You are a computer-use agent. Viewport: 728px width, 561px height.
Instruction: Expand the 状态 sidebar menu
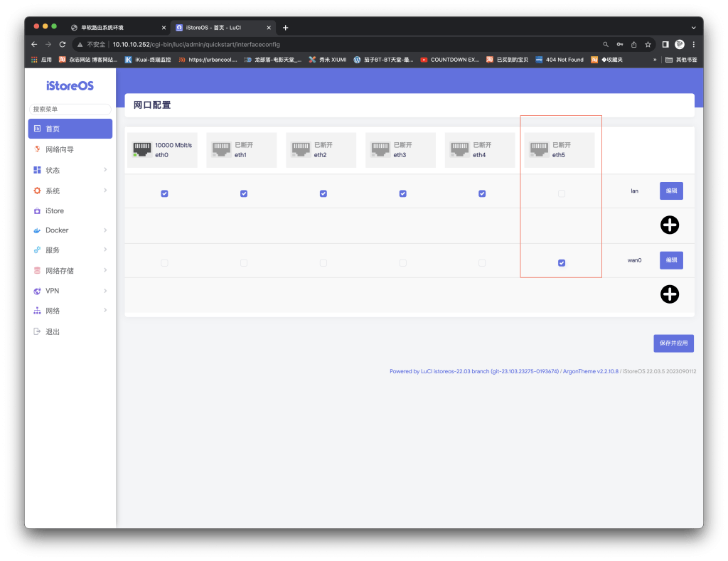70,171
